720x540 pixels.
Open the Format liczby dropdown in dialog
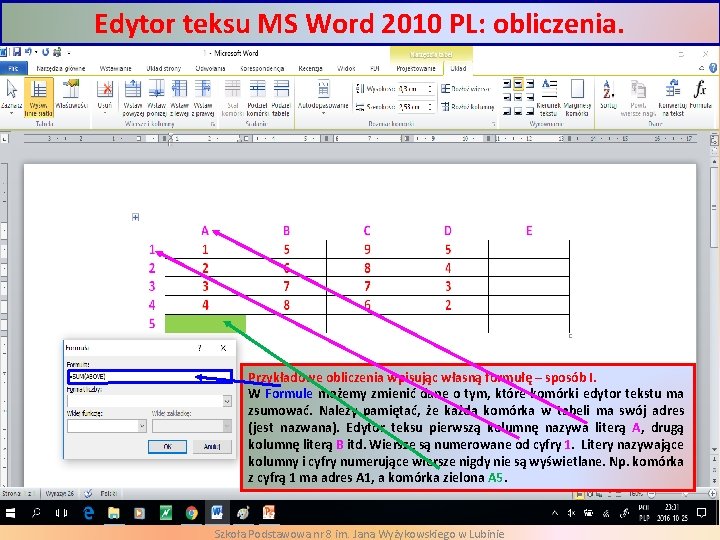[x=227, y=401]
